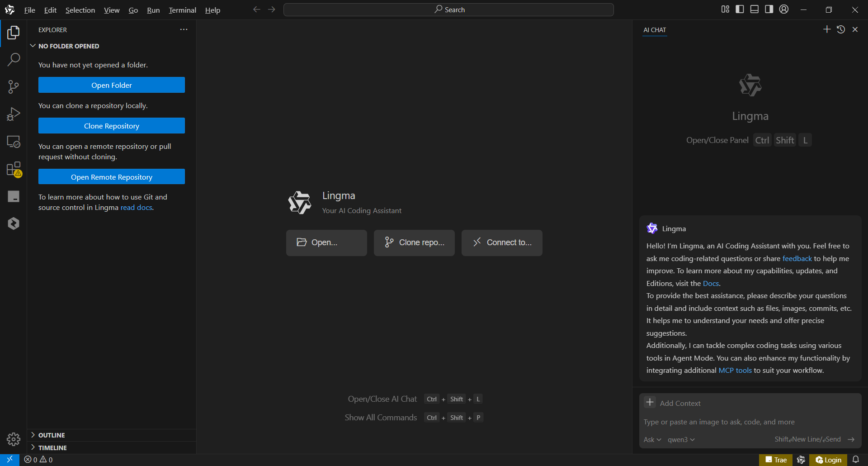Image resolution: width=868 pixels, height=466 pixels.
Task: Expand the Outline section
Action: coord(111,435)
